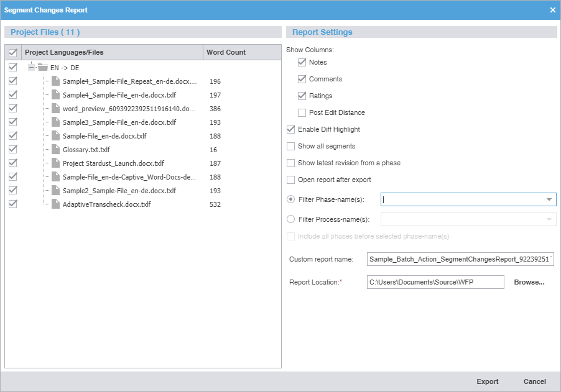Disable the Notes column checkbox
The width and height of the screenshot is (561, 392).
[x=302, y=62]
